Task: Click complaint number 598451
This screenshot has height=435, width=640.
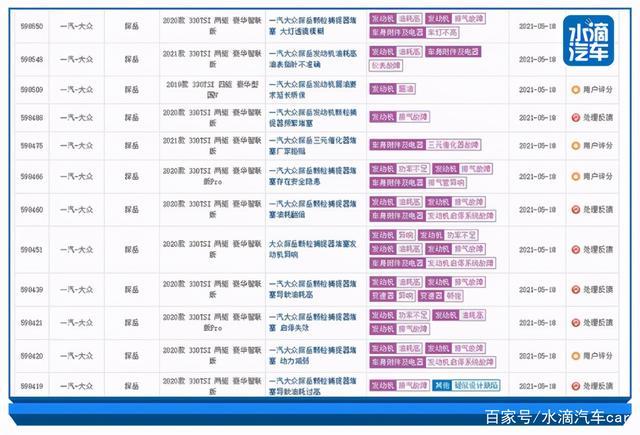Action: (x=31, y=250)
